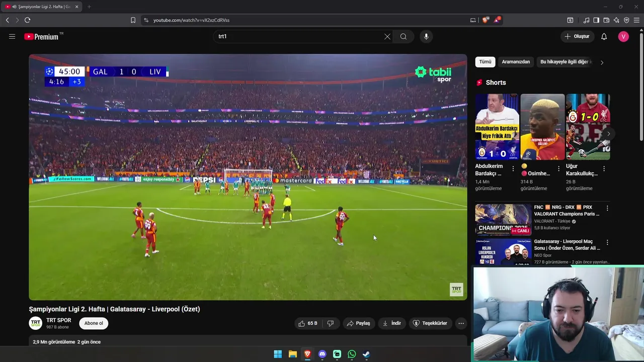The height and width of the screenshot is (362, 644).
Task: Open more options for Osimhen short
Action: (x=558, y=169)
